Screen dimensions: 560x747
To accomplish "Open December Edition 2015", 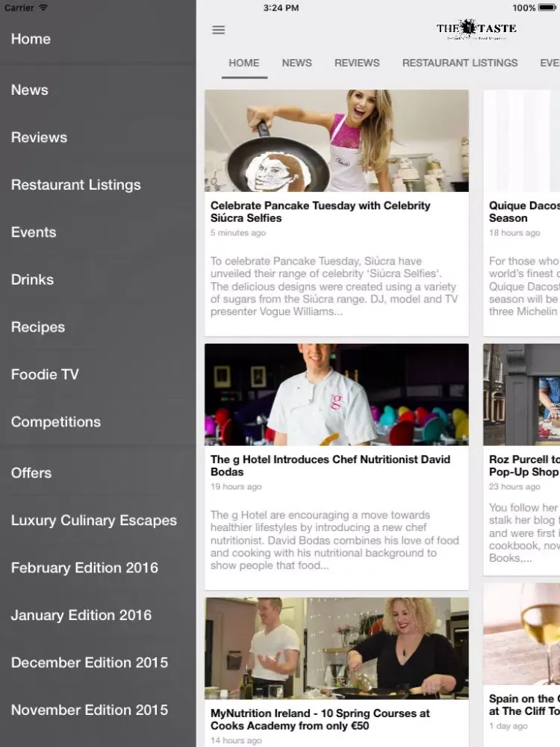I will (x=90, y=662).
